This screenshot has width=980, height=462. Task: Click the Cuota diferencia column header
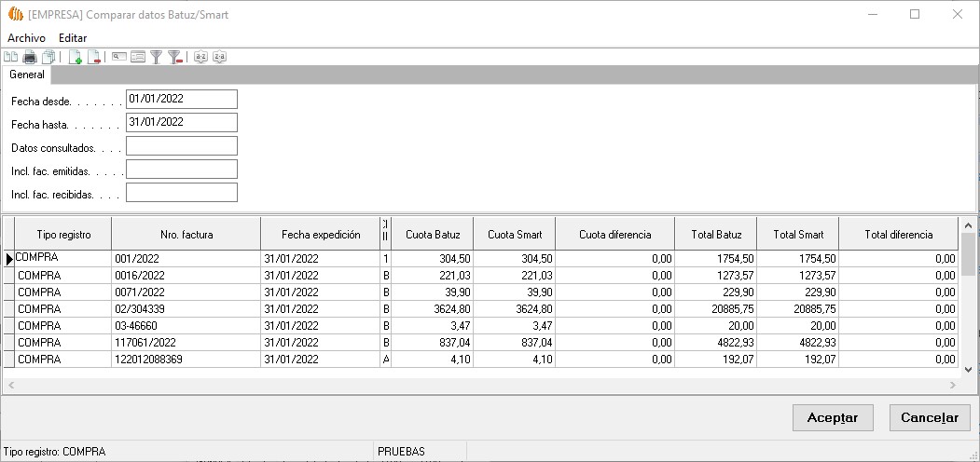[x=614, y=235]
